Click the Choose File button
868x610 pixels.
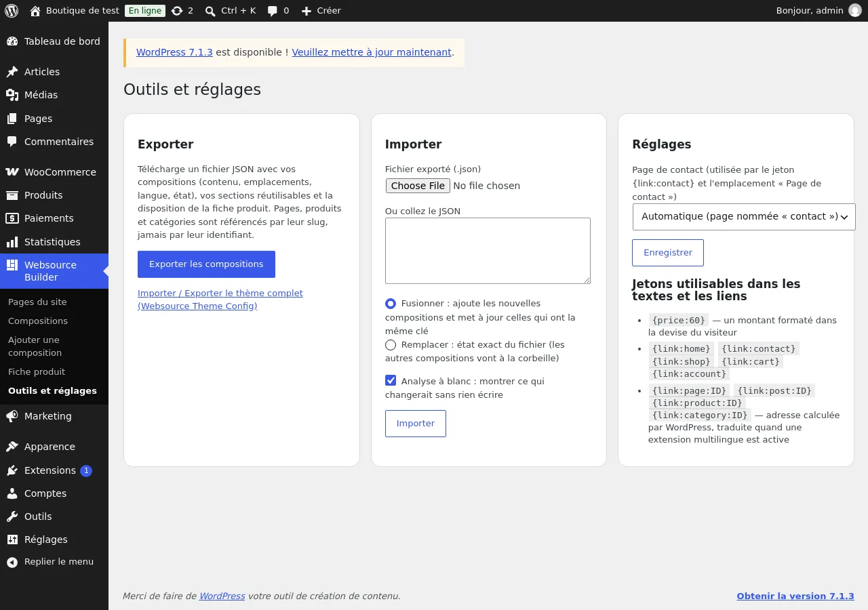click(418, 186)
